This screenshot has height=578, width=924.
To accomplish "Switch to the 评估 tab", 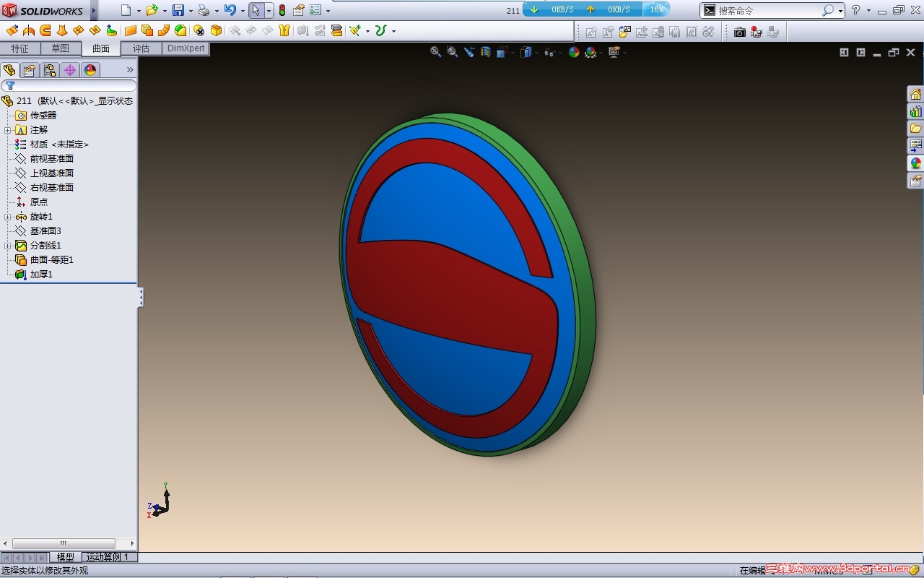I will click(141, 49).
